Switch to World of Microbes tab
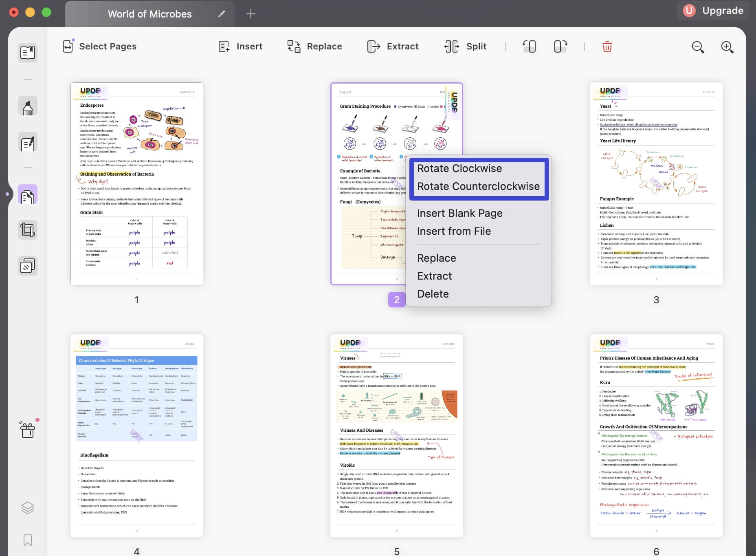Screen dimensions: 756x556 coord(149,14)
